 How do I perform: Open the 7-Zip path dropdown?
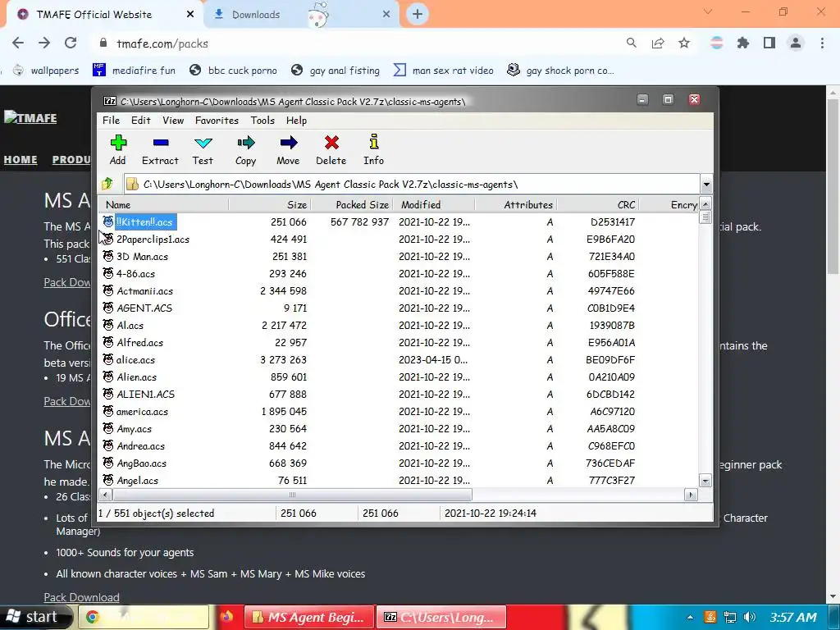[x=706, y=185]
